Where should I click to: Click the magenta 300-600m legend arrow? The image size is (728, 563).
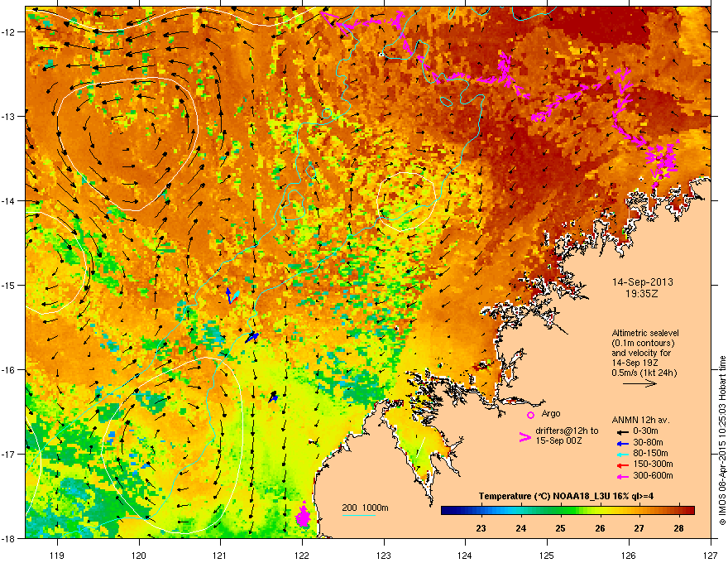[621, 476]
